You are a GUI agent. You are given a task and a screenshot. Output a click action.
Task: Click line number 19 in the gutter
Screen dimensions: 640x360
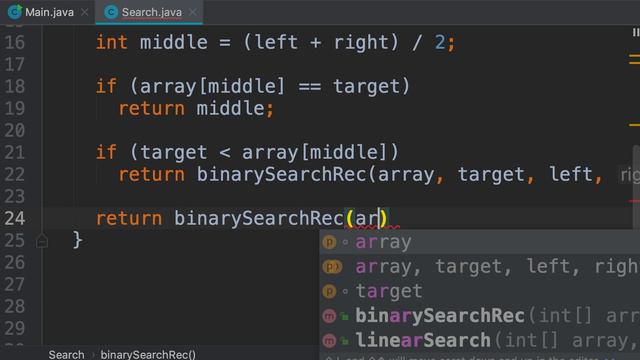pos(15,109)
